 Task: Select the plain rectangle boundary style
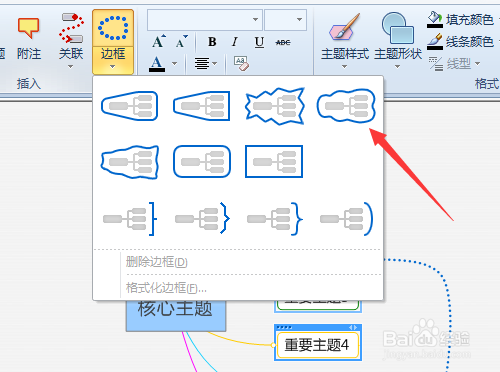pos(274,162)
